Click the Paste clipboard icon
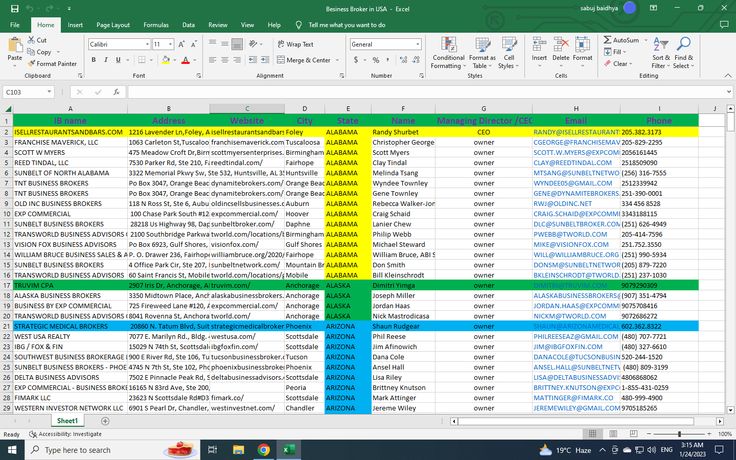This screenshot has height=460, width=736. [15, 45]
